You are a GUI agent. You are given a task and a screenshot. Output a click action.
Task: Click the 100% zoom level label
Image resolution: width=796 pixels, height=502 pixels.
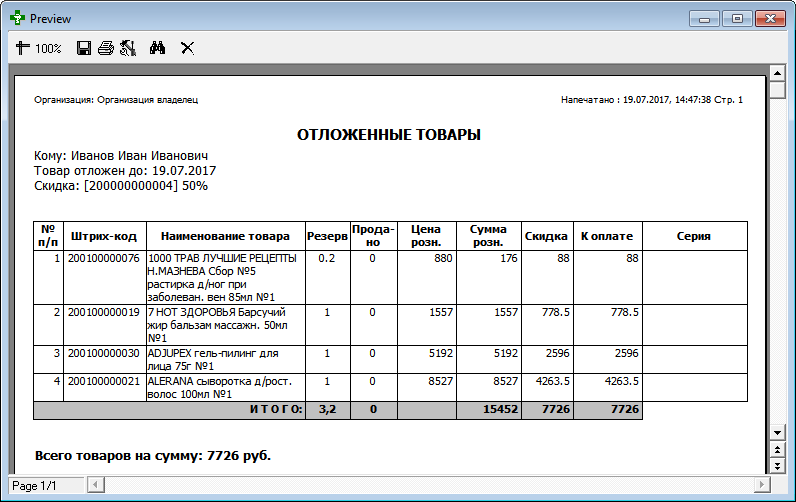[x=48, y=49]
